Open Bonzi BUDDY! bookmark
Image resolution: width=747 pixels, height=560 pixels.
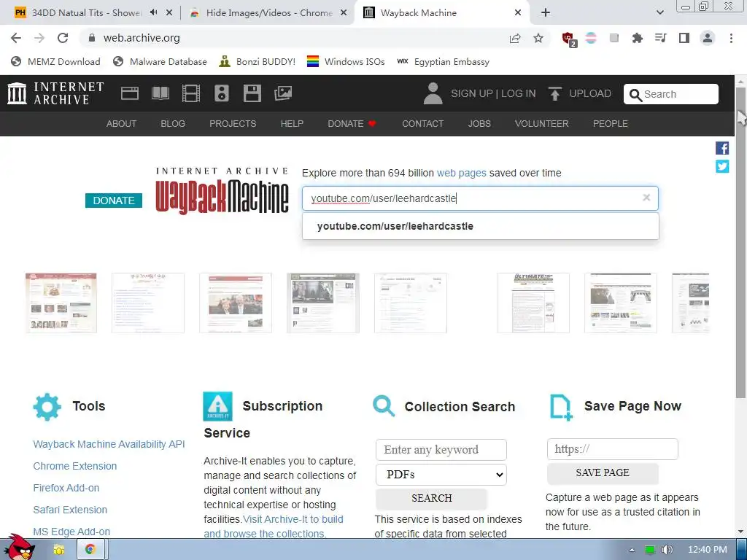tap(258, 61)
